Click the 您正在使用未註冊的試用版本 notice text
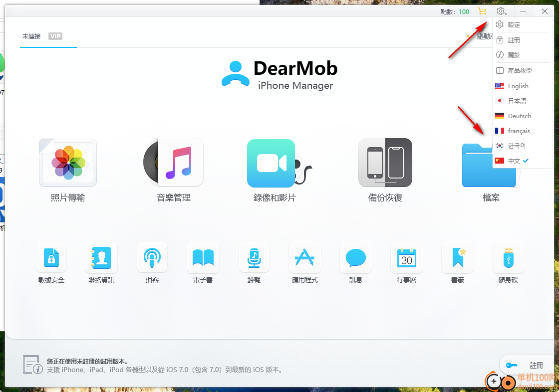This screenshot has width=559, height=392. (x=87, y=362)
